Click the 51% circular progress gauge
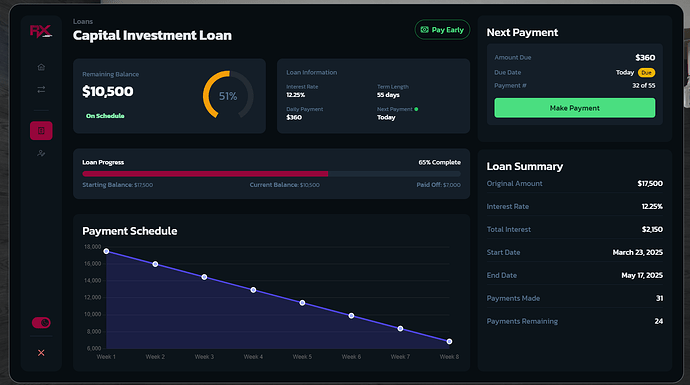 [228, 95]
